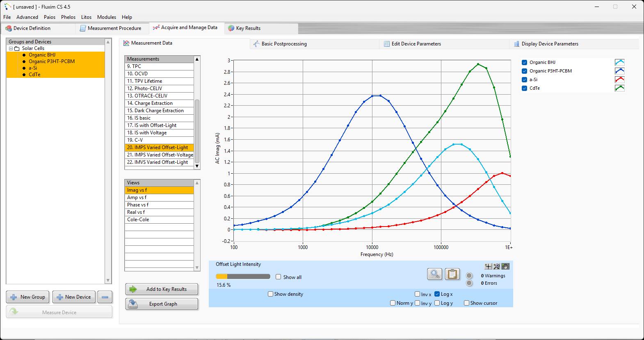Adjust the Offset Light Intensity slider

point(243,277)
